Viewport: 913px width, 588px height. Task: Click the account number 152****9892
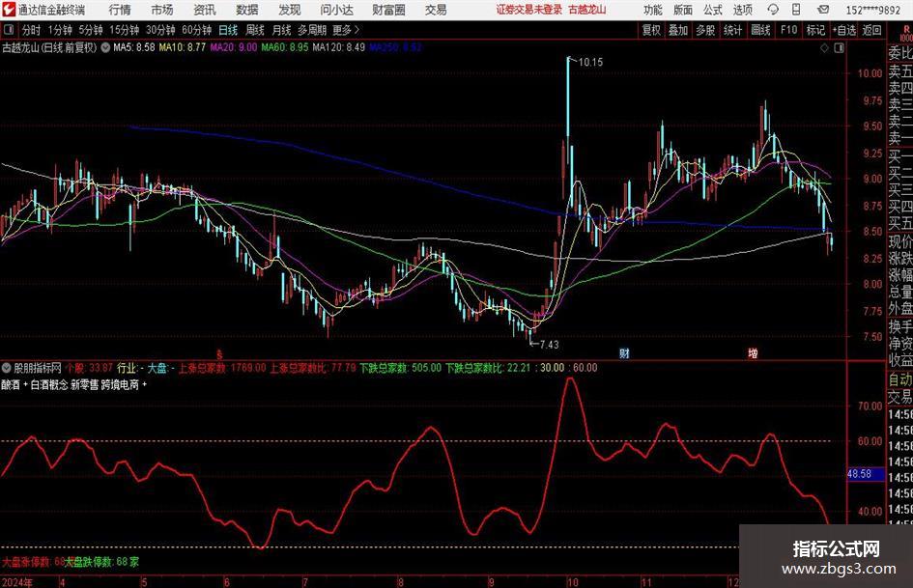(872, 10)
